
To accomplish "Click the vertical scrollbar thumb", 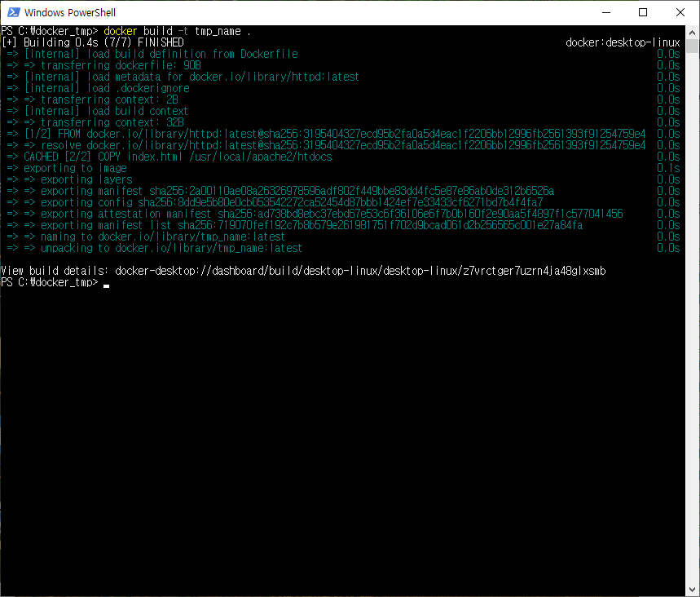I will tap(692, 46).
